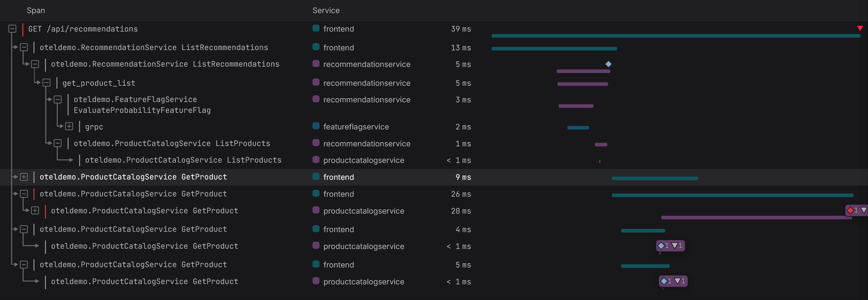868x300 pixels.
Task: Click the Service column header
Action: 326,11
